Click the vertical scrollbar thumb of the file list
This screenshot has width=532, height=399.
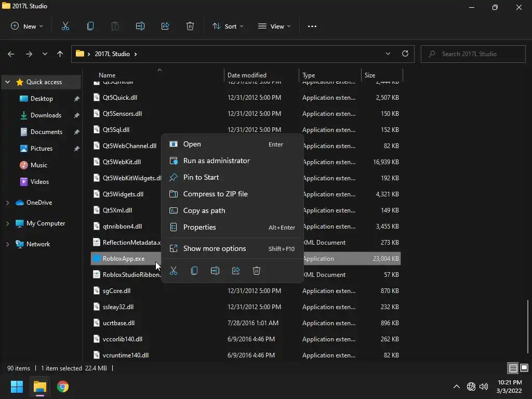(527, 326)
